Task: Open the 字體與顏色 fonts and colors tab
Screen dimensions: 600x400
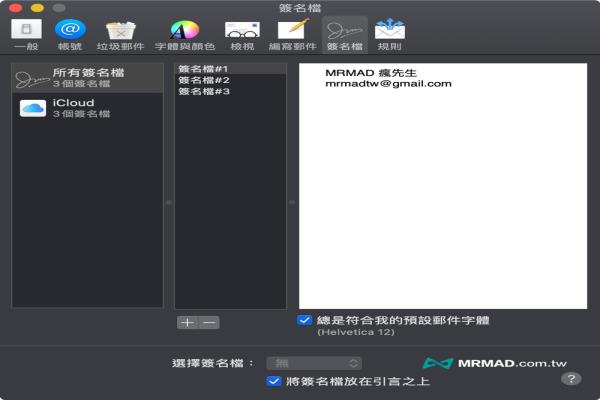Action: pyautogui.click(x=185, y=35)
